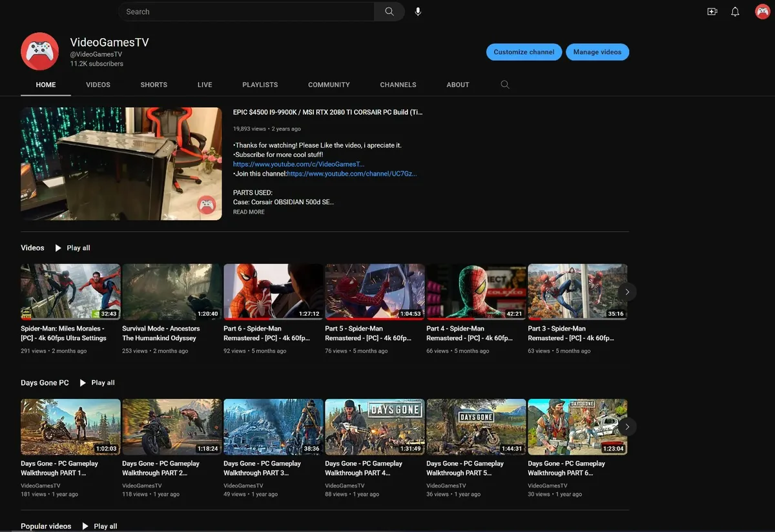The width and height of the screenshot is (775, 532).
Task: Open Part 3 Spider-Man Remastered thumbnail
Action: coord(577,292)
